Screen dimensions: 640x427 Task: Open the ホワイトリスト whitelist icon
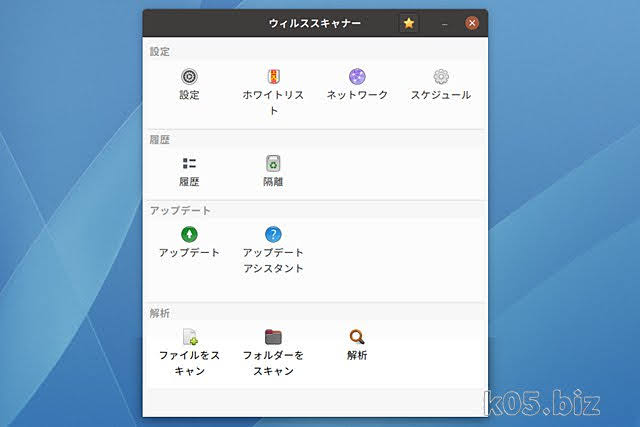coord(273,77)
